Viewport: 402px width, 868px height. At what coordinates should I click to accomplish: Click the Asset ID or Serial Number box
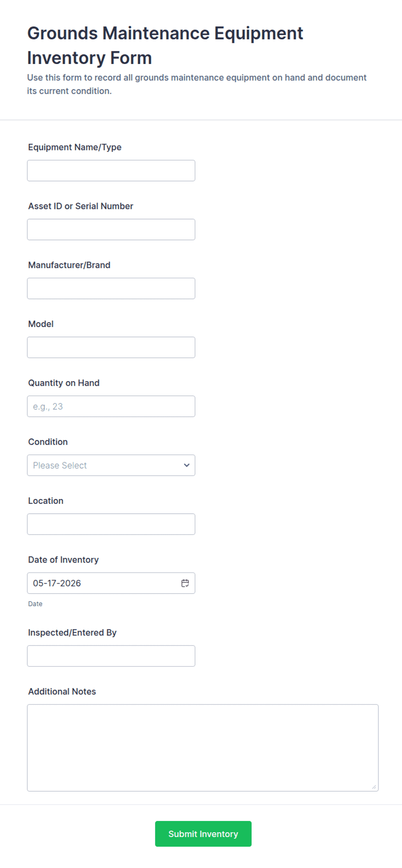pyautogui.click(x=111, y=229)
